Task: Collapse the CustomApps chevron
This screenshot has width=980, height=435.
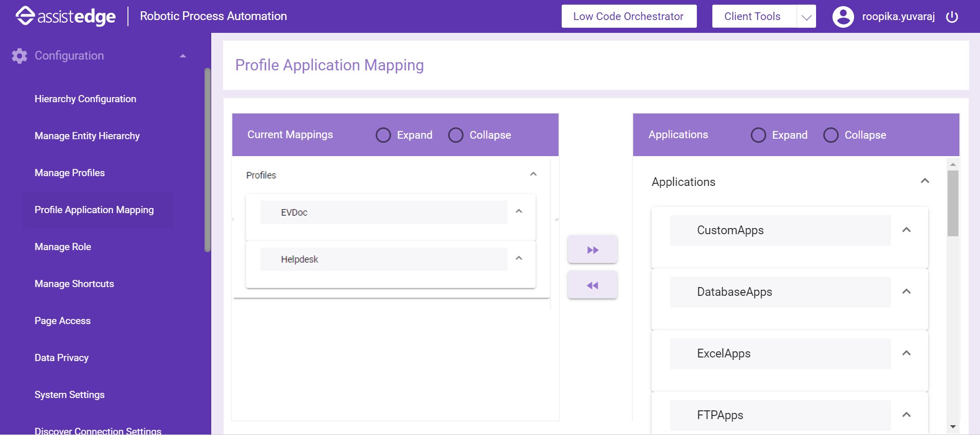Action: click(907, 230)
